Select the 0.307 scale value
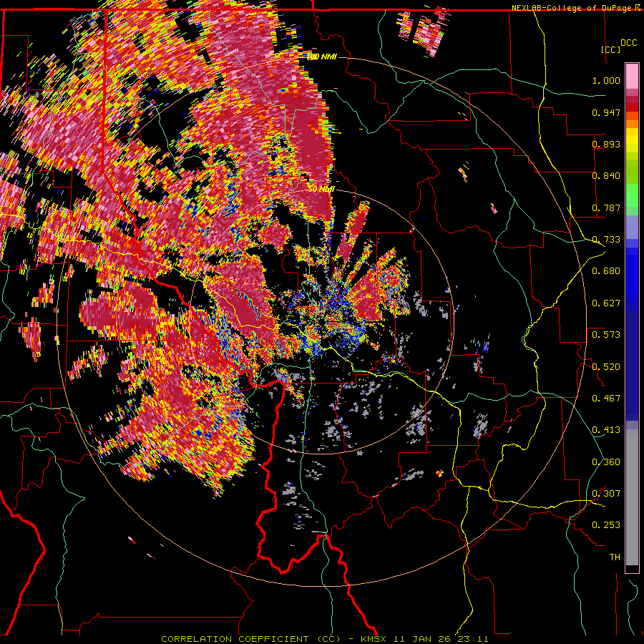 click(606, 494)
